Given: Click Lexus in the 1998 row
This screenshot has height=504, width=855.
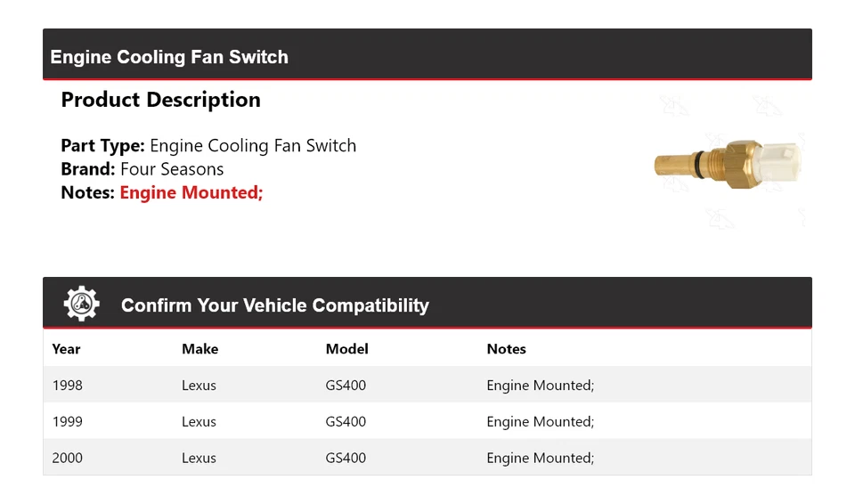Looking at the screenshot, I should click(199, 386).
